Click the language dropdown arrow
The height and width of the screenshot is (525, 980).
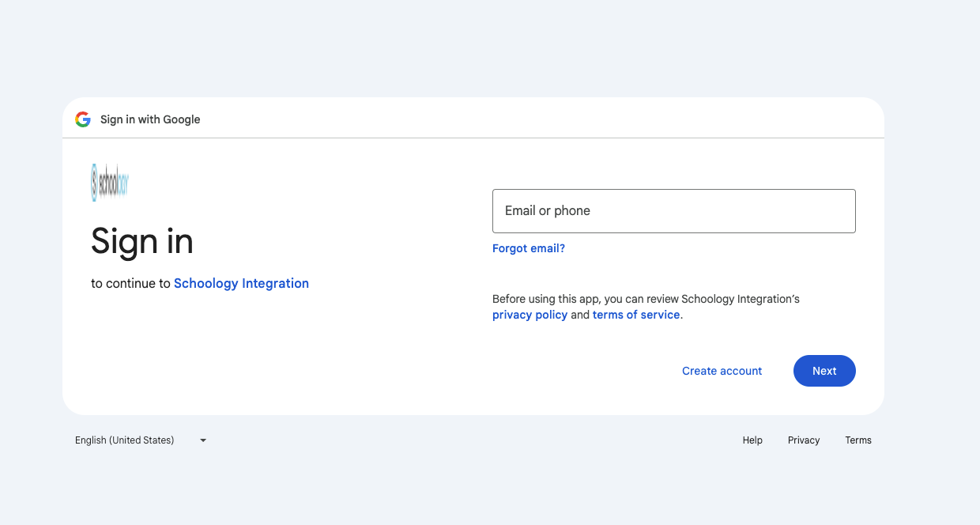coord(203,440)
